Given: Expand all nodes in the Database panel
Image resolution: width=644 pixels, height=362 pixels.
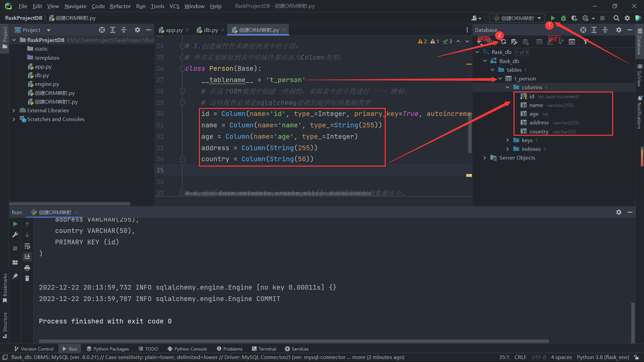Looking at the screenshot, I should coord(594,30).
